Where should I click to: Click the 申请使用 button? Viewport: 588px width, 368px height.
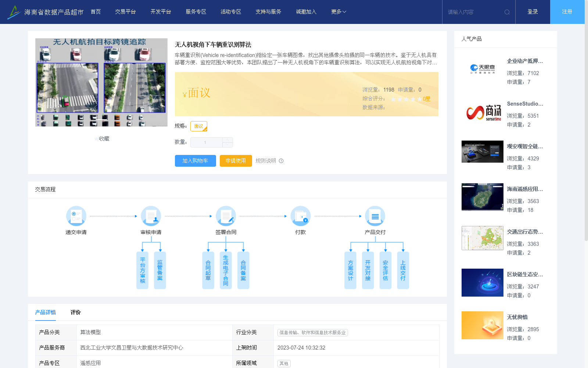236,161
